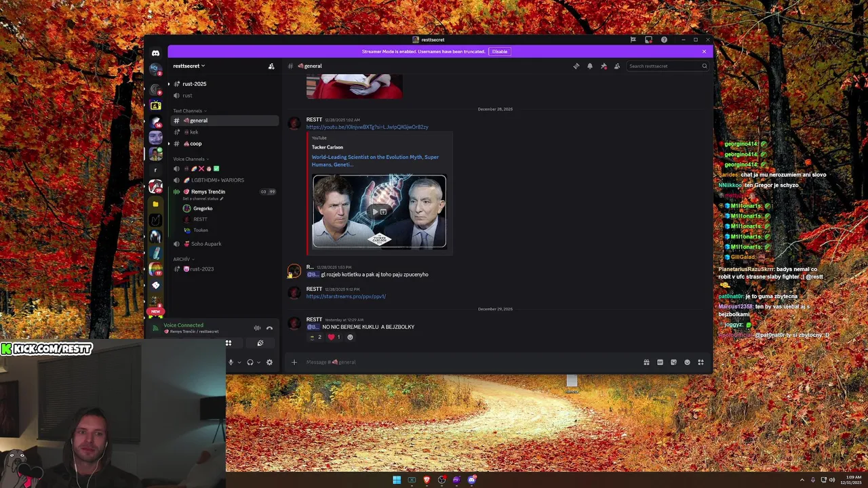Expand the resttsecret server dropdown
The width and height of the screenshot is (868, 488).
click(x=189, y=66)
